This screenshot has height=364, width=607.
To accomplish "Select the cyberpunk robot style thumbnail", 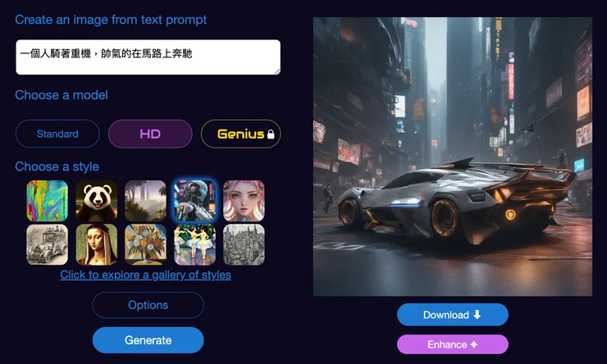I will [x=194, y=201].
